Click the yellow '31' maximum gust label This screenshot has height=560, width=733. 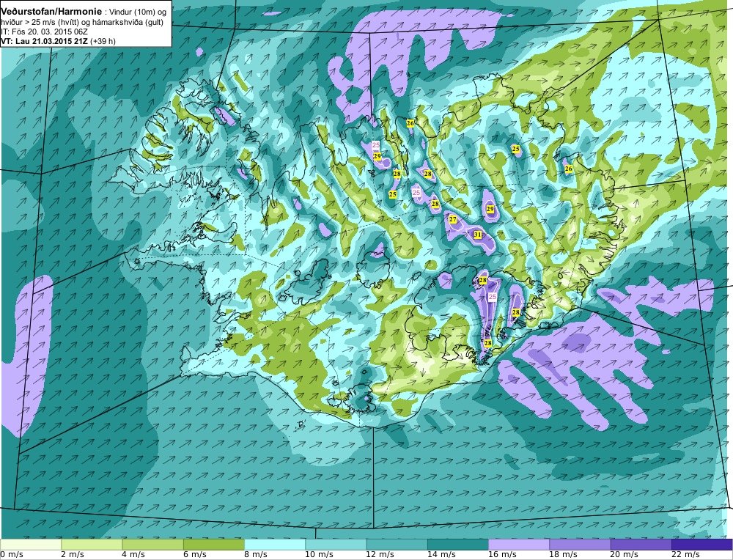pos(478,235)
